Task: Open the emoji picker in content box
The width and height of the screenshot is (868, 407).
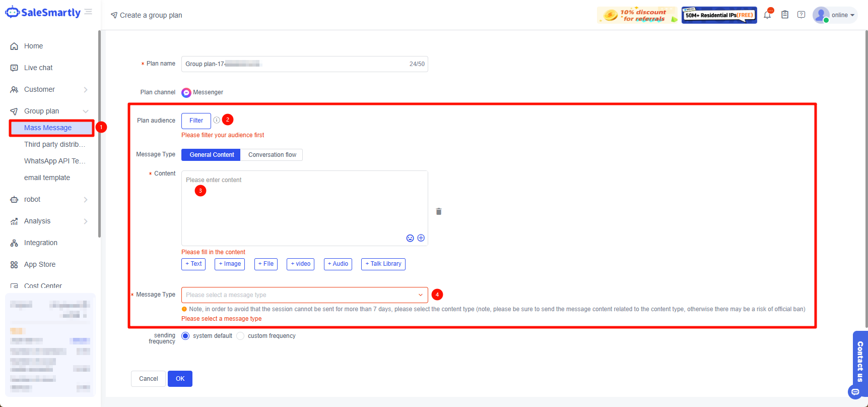Action: pos(410,238)
